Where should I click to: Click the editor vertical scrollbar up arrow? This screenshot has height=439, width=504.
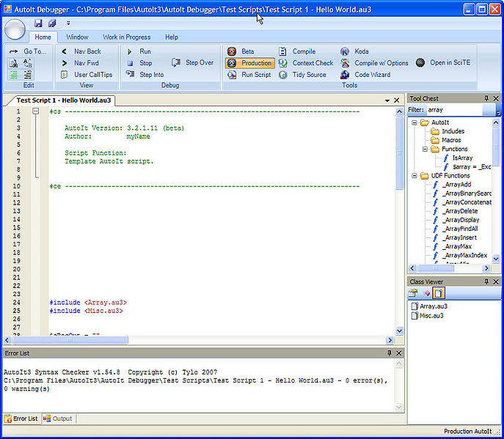click(x=399, y=111)
